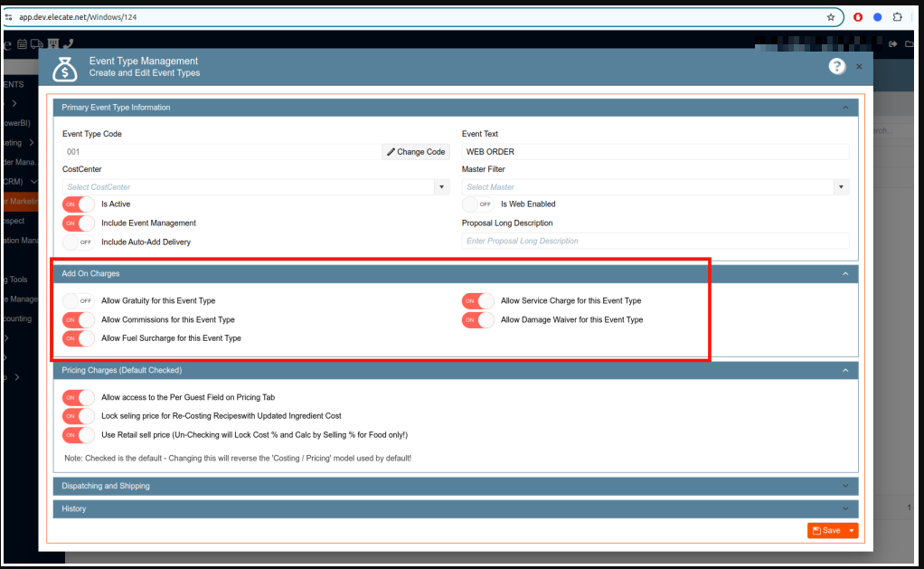Expand the Dispatching and Shipping section
The image size is (924, 569).
[x=455, y=486]
